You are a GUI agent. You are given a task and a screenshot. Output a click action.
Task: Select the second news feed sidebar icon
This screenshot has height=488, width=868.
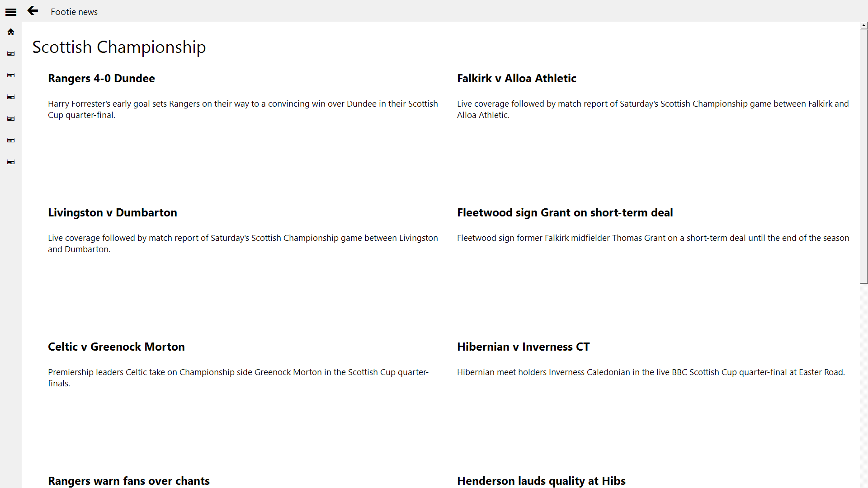pyautogui.click(x=11, y=75)
